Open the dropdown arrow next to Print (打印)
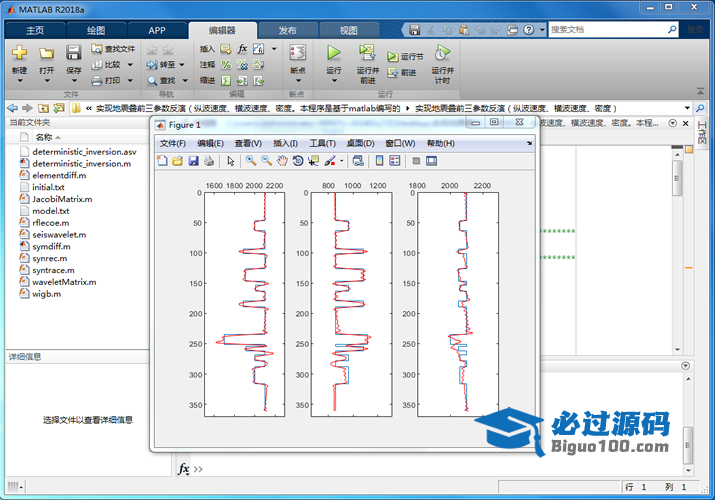The width and height of the screenshot is (715, 500). [130, 81]
